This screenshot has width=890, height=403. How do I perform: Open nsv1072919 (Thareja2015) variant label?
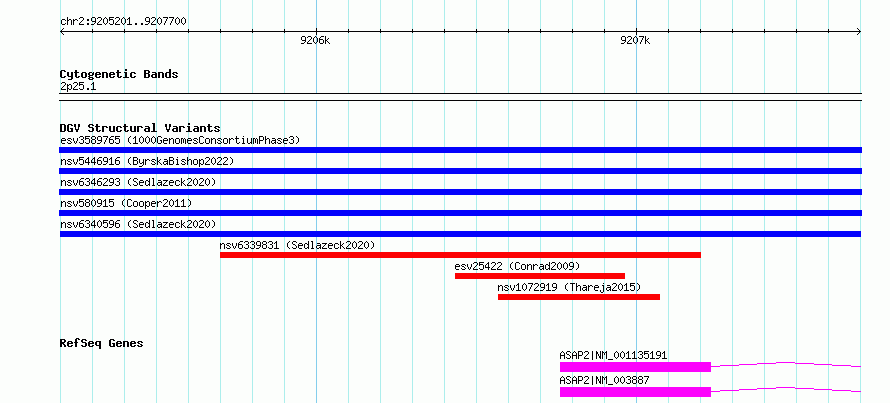[569, 287]
